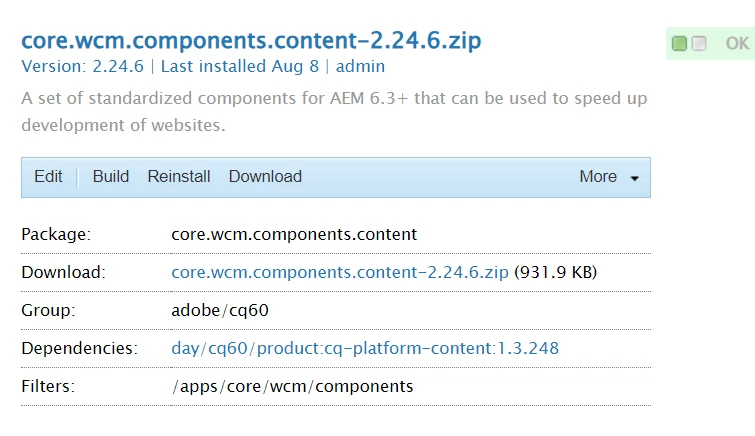
Task: Expand the More dropdown arrow
Action: [x=634, y=178]
